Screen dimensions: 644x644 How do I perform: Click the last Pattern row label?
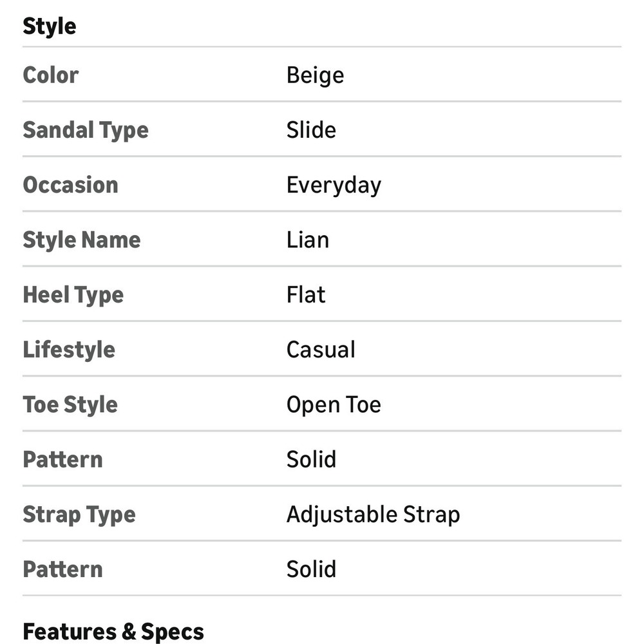(x=63, y=569)
